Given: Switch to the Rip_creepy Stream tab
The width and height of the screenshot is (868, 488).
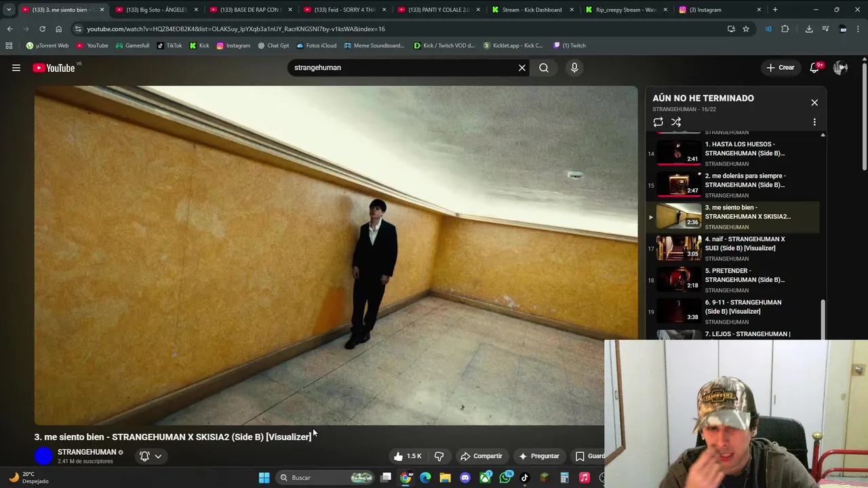Looking at the screenshot, I should point(626,9).
